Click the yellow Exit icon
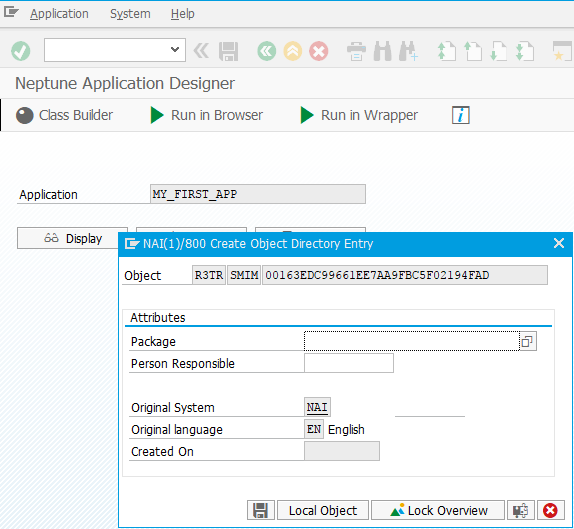Screen dimensions: 574x529 292,51
